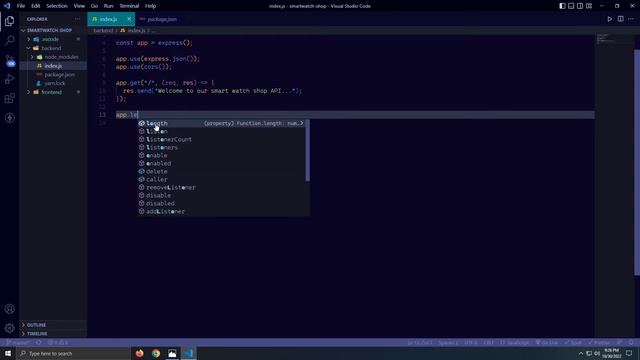Image resolution: width=640 pixels, height=360 pixels.
Task: Expand the TIMELINE section
Action: tap(53, 333)
